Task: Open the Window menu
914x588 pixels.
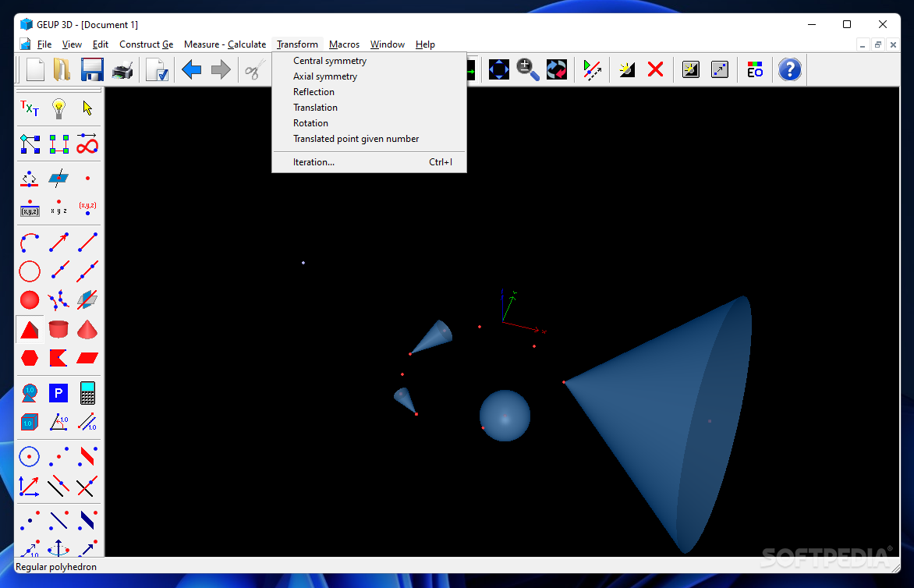Action: [387, 44]
